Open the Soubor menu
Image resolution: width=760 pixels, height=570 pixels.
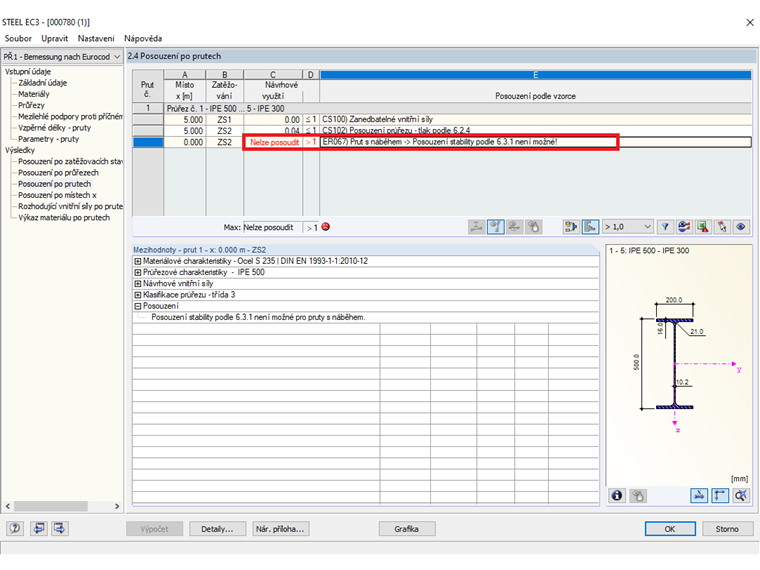(18, 38)
